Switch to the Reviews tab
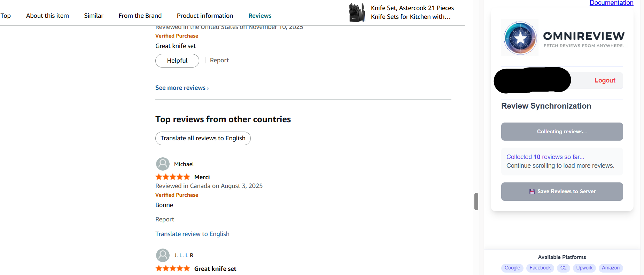This screenshot has height=275, width=644. point(260,16)
